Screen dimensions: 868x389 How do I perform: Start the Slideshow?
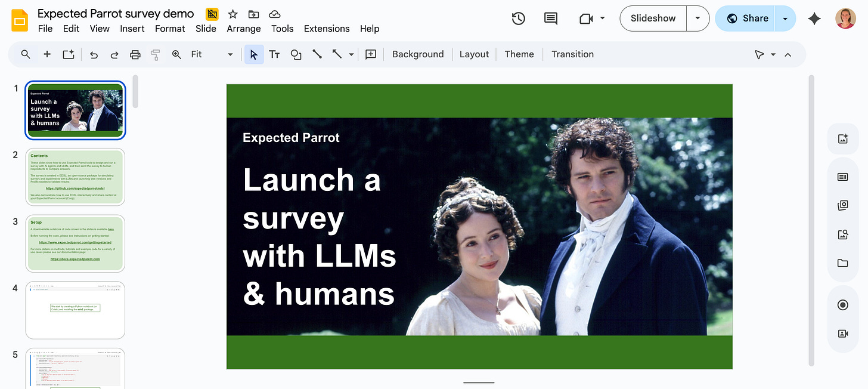653,18
